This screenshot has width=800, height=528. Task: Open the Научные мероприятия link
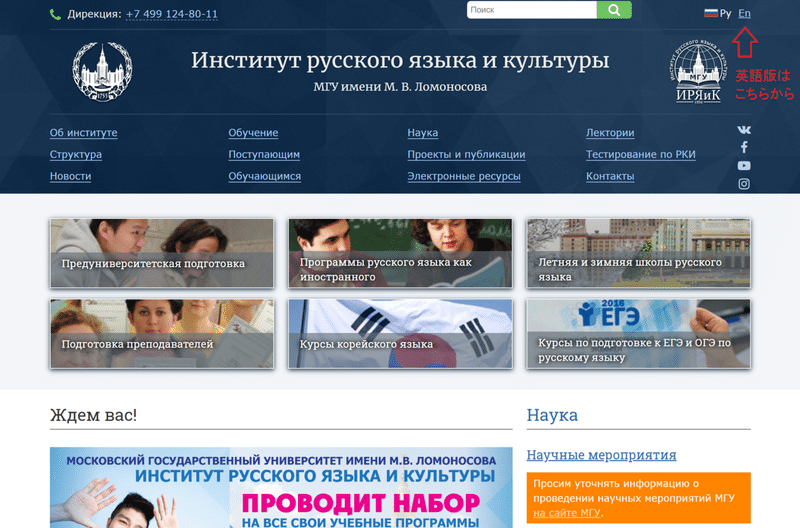click(x=602, y=455)
